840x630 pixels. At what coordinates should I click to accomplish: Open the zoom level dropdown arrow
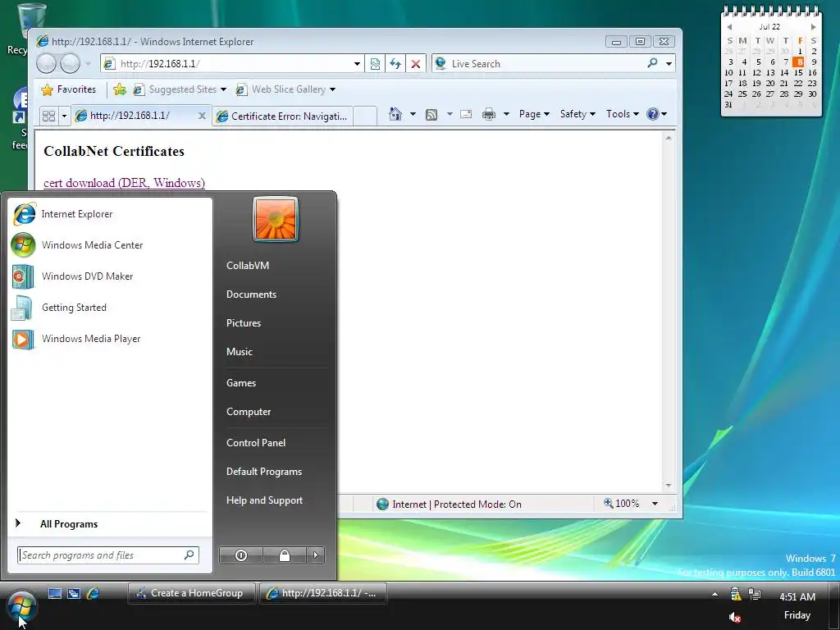(655, 504)
